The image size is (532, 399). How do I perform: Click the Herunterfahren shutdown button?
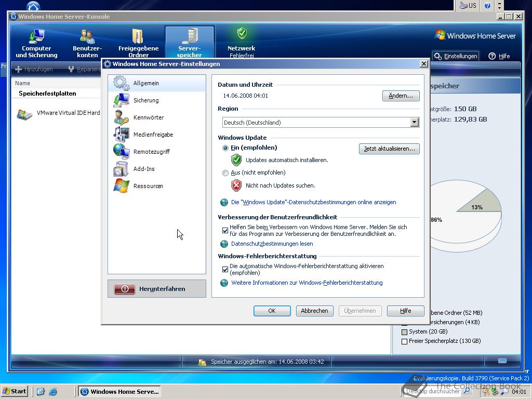point(157,289)
